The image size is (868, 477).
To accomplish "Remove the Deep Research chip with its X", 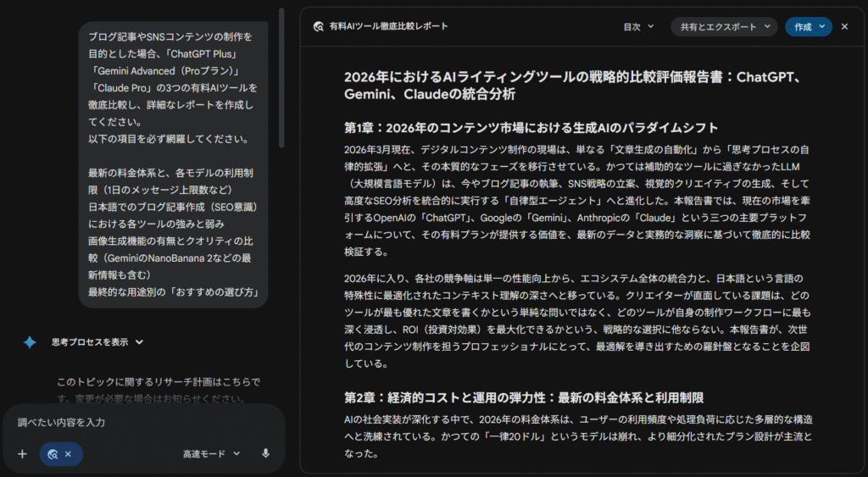I will coord(68,454).
